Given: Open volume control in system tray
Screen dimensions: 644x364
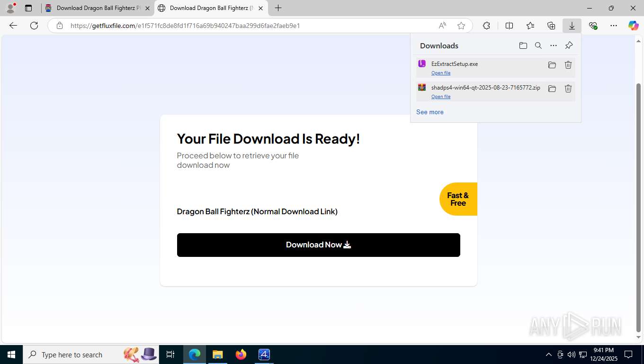Looking at the screenshot, I should coord(572,355).
